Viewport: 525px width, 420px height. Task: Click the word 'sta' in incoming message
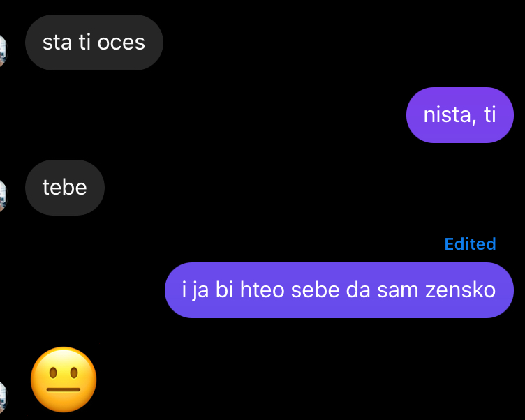tap(57, 43)
